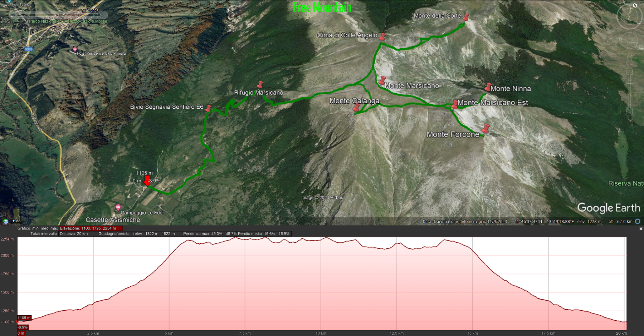Image resolution: width=644 pixels, height=336 pixels.
Task: Click the look-around joystick ring
Action: [629, 16]
